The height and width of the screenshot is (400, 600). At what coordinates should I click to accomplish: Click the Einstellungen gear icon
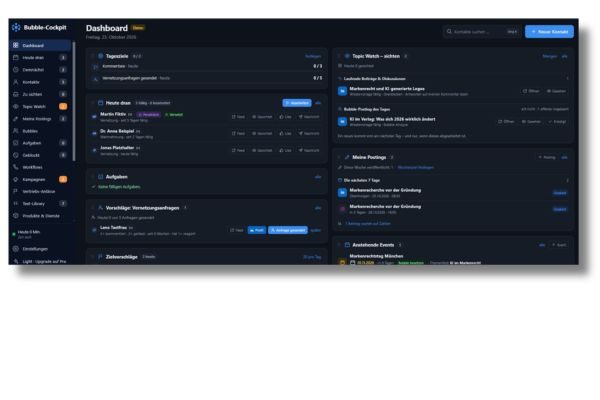point(16,249)
